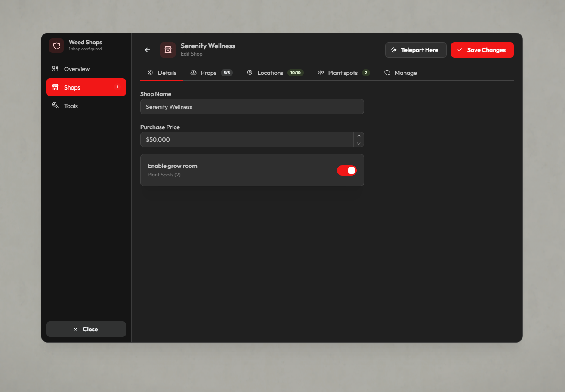Click the Plant spots badge showing 2

366,73
